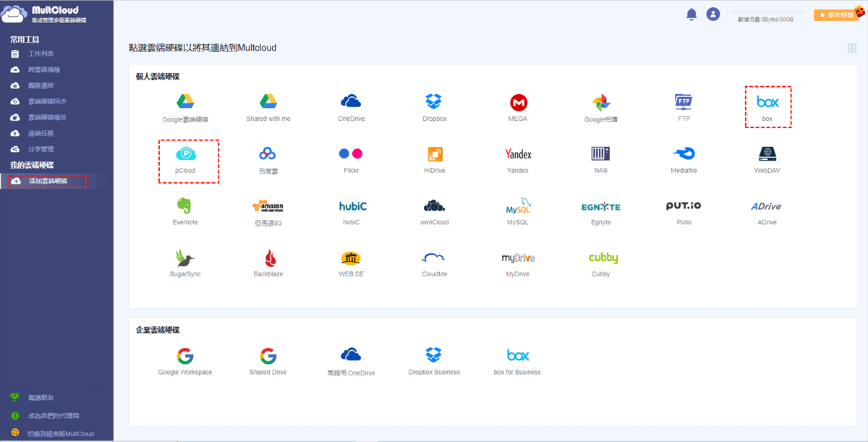Select the Baidu cloud icon
868x442 pixels.
(x=268, y=154)
